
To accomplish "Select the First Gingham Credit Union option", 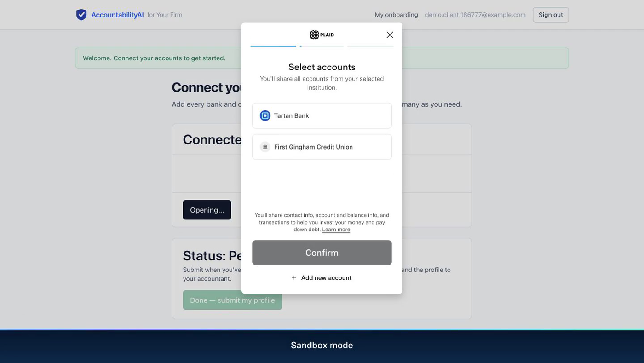I will pyautogui.click(x=322, y=147).
